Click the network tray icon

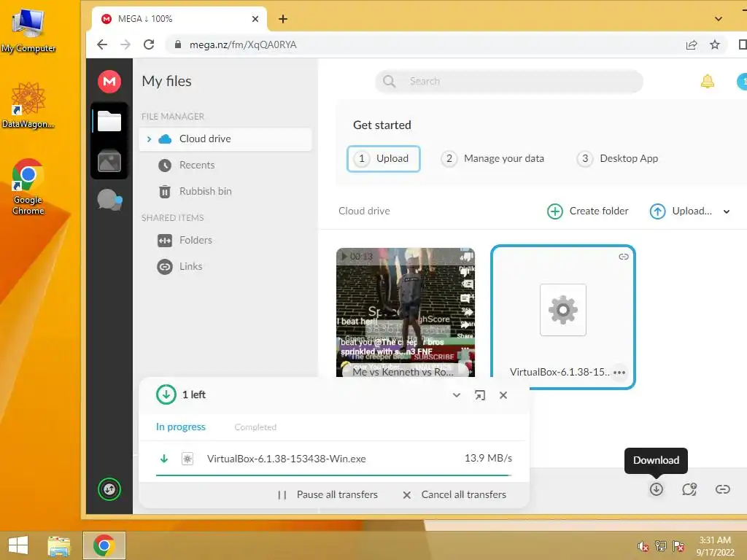[661, 546]
